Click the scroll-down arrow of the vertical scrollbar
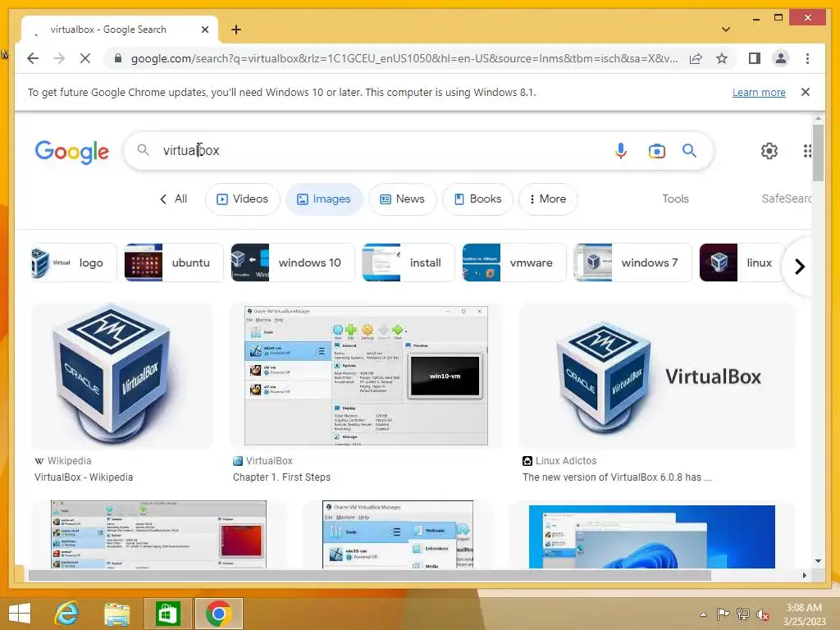This screenshot has height=630, width=840. pyautogui.click(x=818, y=561)
